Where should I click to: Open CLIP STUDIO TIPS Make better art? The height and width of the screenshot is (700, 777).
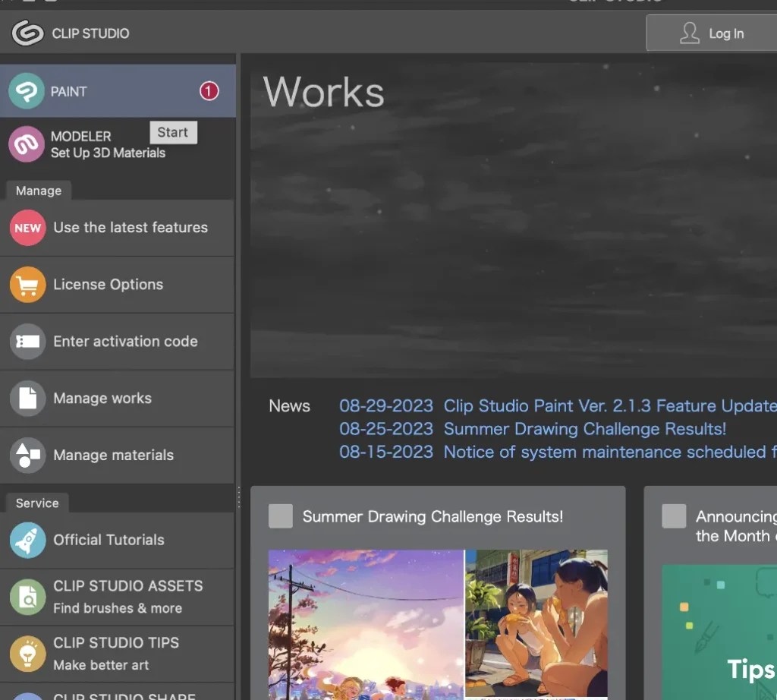tap(117, 654)
